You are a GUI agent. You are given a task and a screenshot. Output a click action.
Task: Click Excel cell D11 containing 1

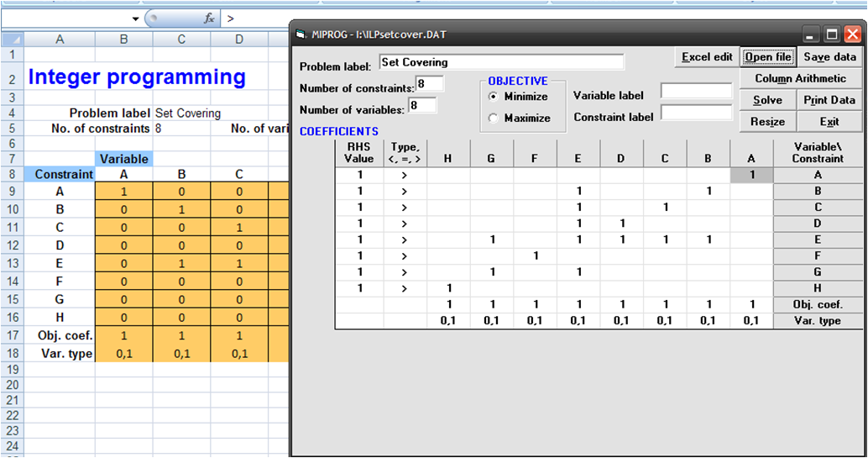point(239,228)
